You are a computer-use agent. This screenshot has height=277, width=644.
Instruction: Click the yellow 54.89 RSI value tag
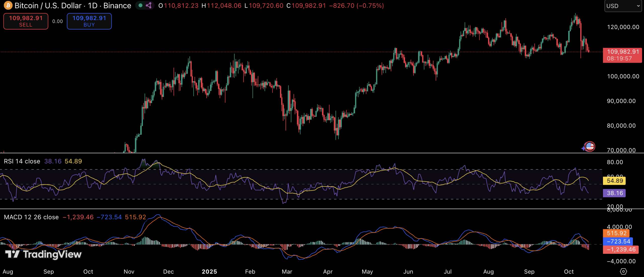click(x=615, y=181)
